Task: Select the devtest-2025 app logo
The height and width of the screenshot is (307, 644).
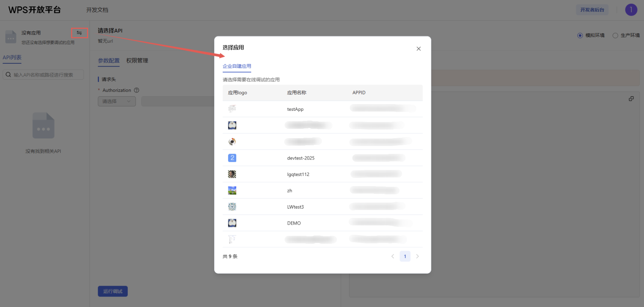Action: 232,158
